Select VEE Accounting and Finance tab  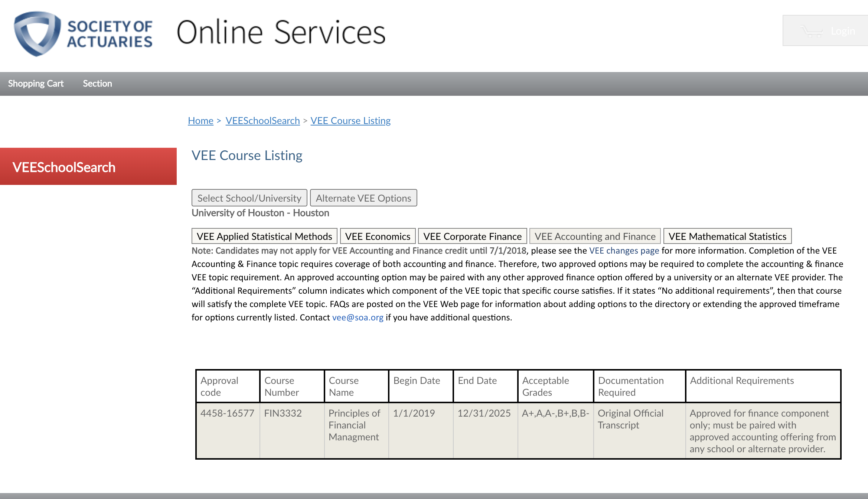pos(595,236)
